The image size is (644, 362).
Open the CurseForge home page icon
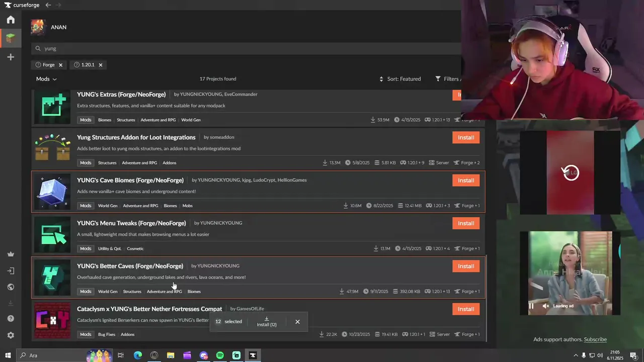click(11, 20)
